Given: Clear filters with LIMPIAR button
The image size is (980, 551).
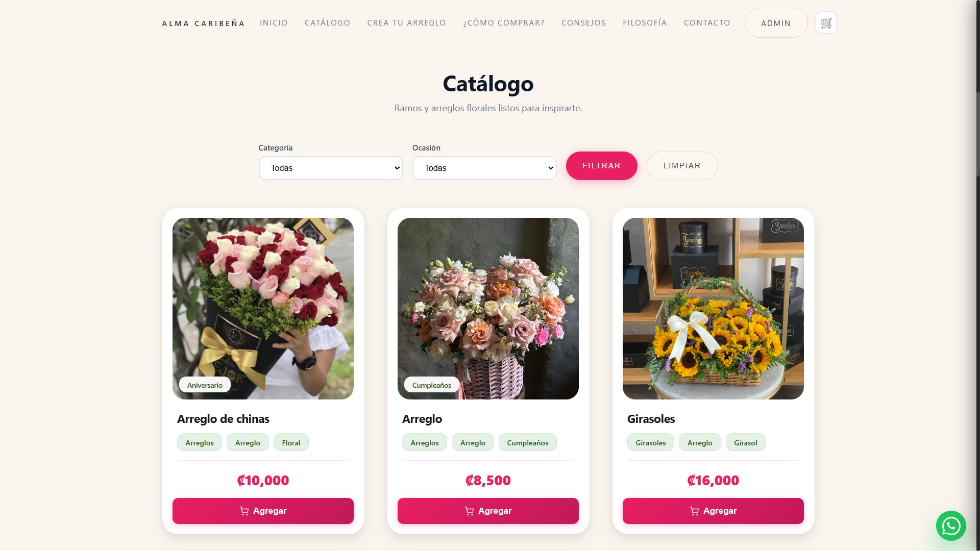Looking at the screenshot, I should pos(682,166).
